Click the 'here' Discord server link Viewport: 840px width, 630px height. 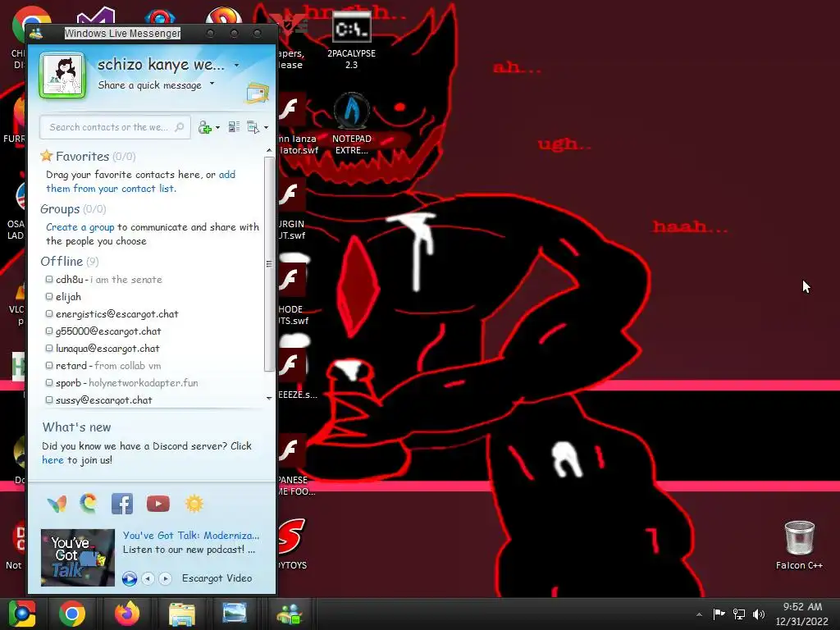tap(52, 460)
